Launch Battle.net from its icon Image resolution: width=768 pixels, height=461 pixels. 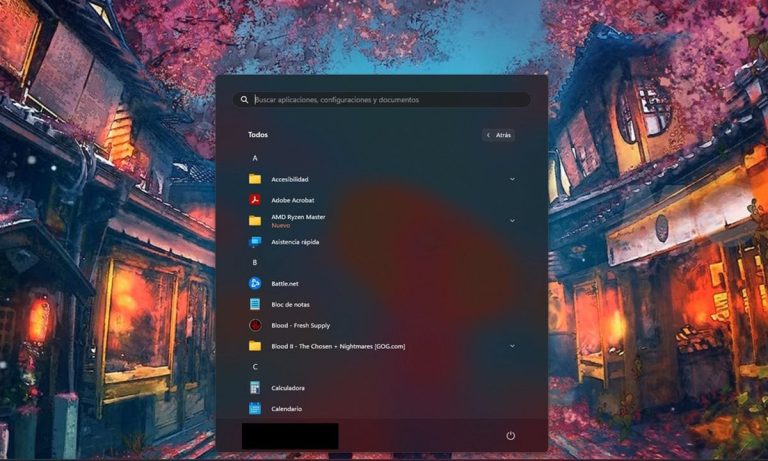(255, 284)
